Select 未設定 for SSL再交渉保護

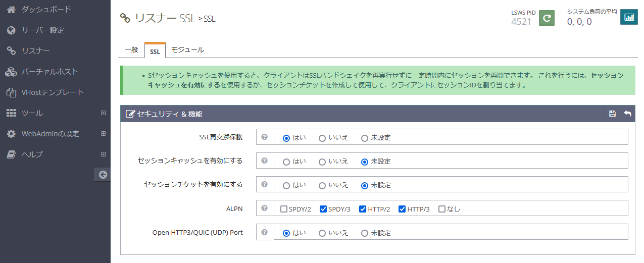[x=365, y=138]
